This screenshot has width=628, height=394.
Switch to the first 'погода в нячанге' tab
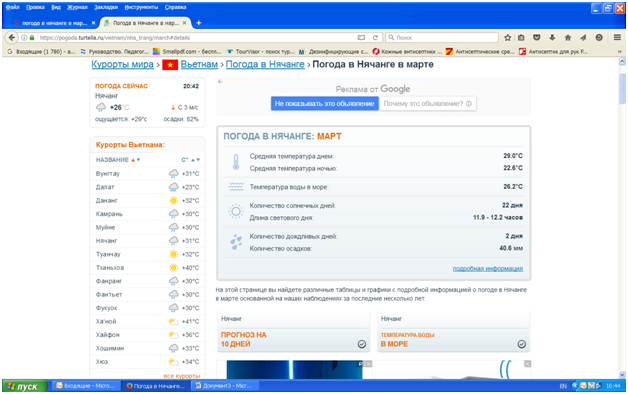pos(53,23)
